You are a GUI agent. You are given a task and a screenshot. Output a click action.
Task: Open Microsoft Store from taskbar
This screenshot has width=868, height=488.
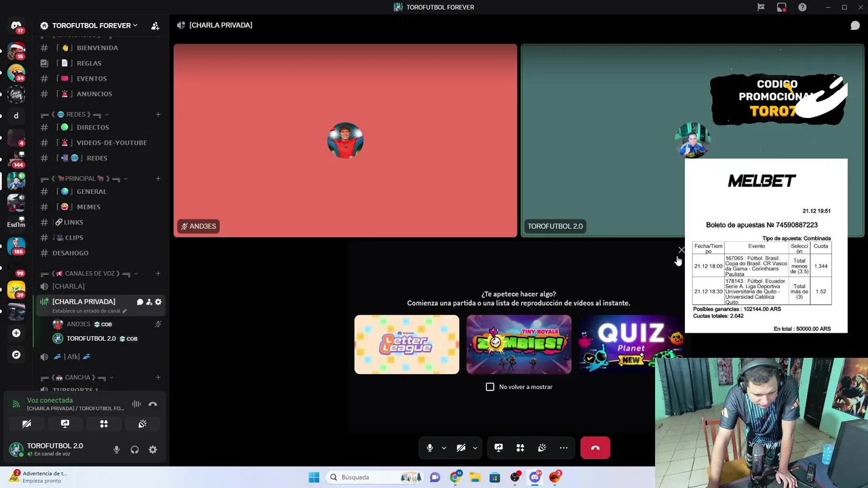tap(495, 477)
